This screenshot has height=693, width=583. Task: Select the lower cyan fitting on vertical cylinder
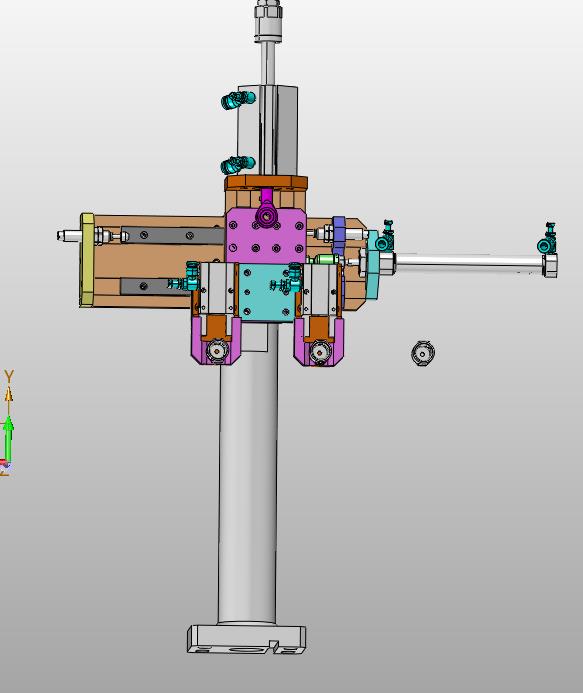click(x=237, y=165)
